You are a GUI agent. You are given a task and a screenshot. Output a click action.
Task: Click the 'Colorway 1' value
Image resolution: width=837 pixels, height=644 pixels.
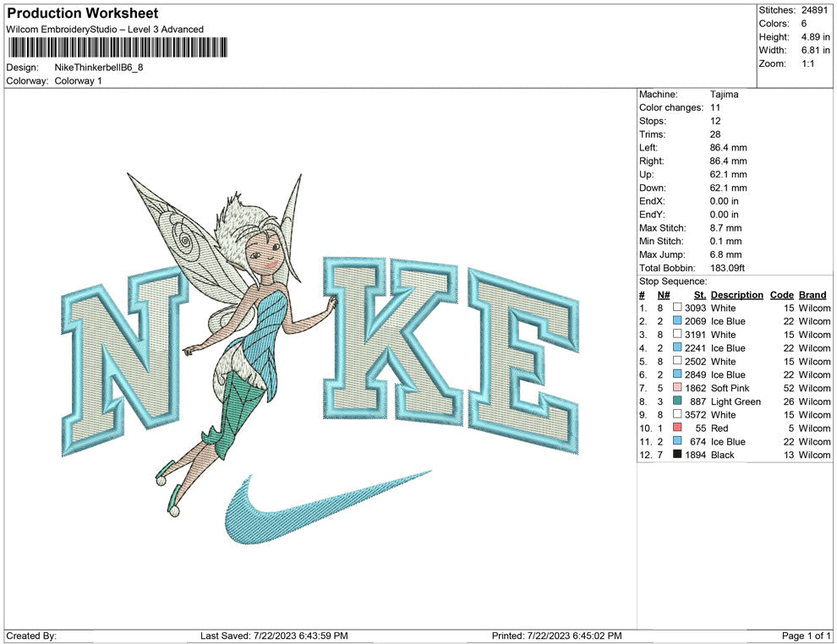pyautogui.click(x=78, y=81)
